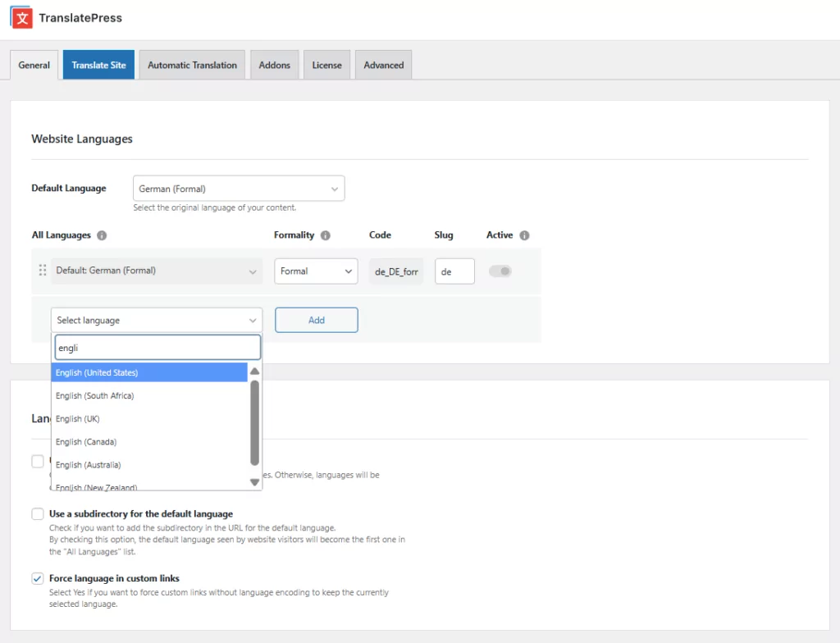
Task: Edit the slug field containing de
Action: 454,271
